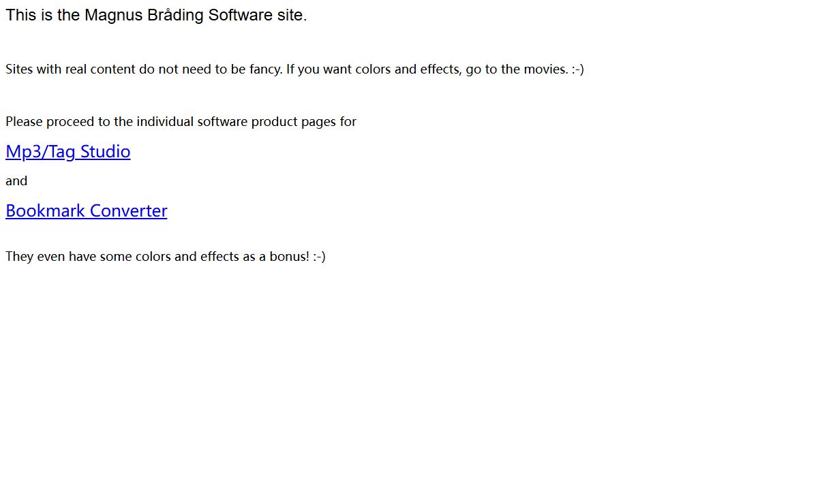The height and width of the screenshot is (504, 818).
Task: Open the Bookmark Converter link
Action: 86,211
